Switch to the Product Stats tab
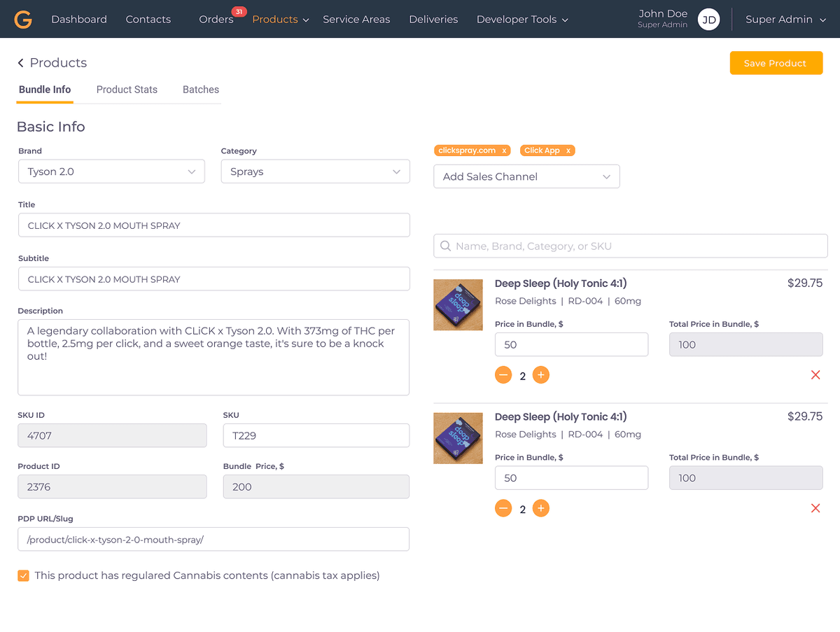The height and width of the screenshot is (632, 840). [127, 90]
